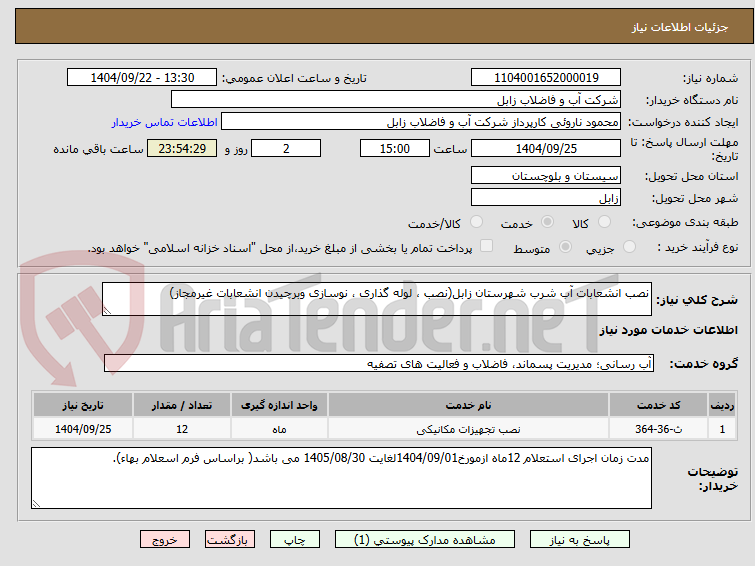Viewport: 755px width, 566px height.
Task: Click the تعداد / مقدار column header
Action: tap(182, 405)
